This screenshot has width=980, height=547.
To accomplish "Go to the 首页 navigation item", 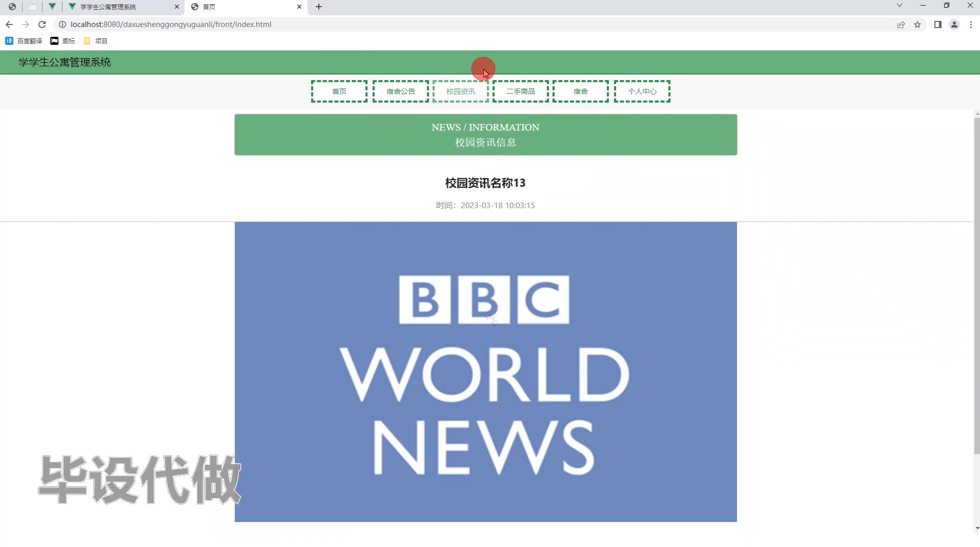I will 339,91.
